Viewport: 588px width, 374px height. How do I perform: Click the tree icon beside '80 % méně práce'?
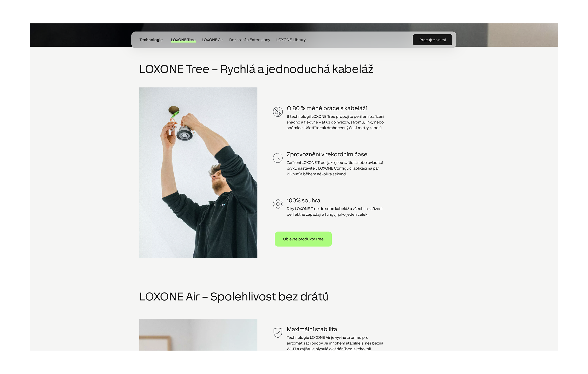[x=278, y=112]
